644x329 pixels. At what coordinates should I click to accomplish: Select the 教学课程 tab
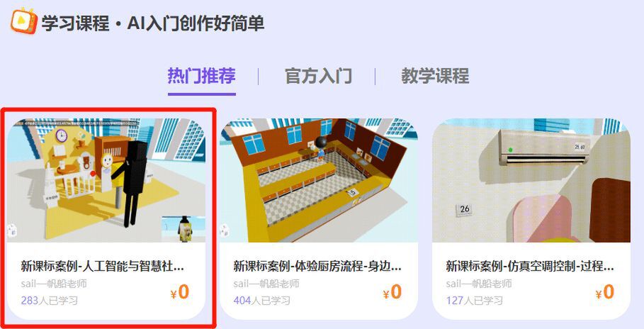tap(435, 76)
